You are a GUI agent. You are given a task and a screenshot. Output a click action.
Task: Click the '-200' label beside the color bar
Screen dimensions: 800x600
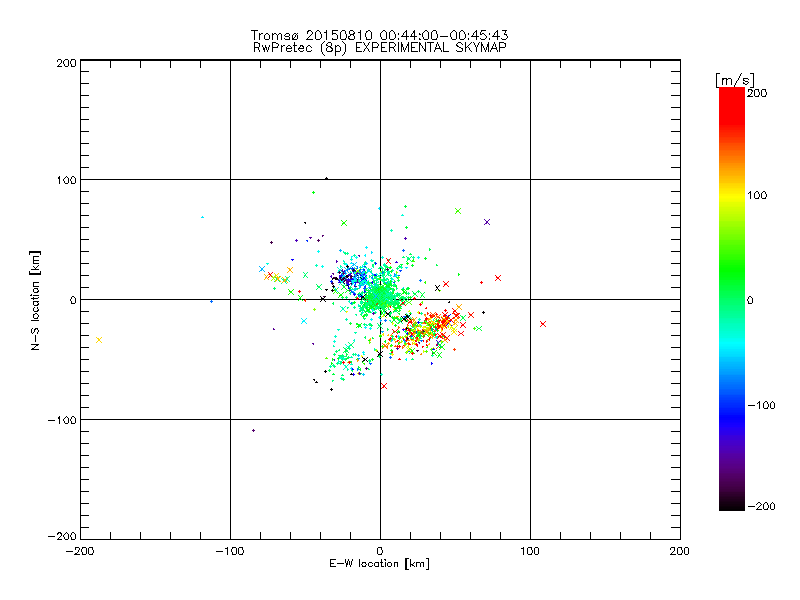(x=761, y=506)
